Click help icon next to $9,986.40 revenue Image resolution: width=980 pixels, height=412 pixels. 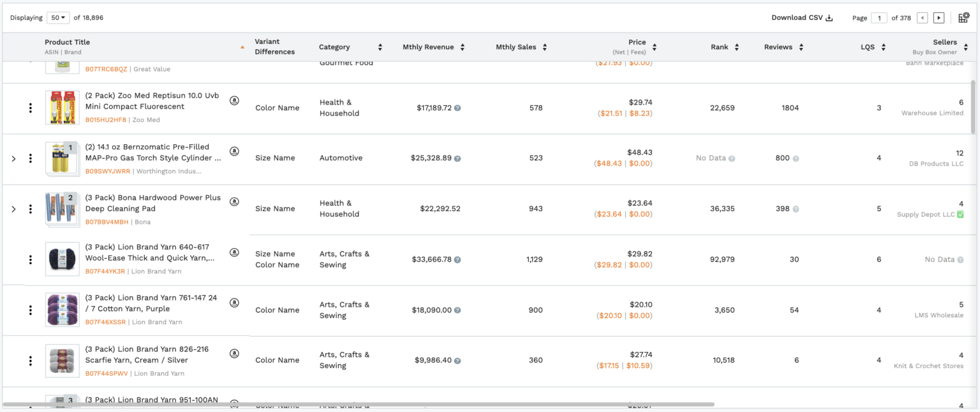[x=457, y=360]
